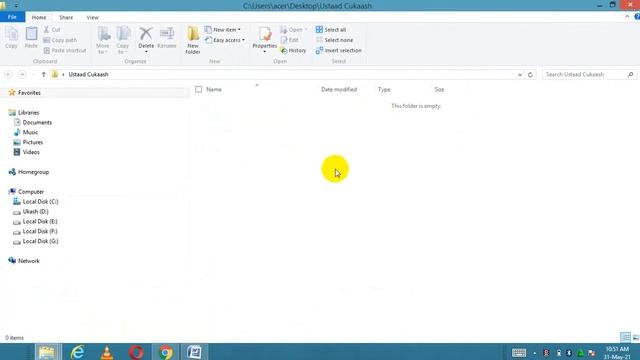
Task: Open the Videos library
Action: tap(31, 152)
